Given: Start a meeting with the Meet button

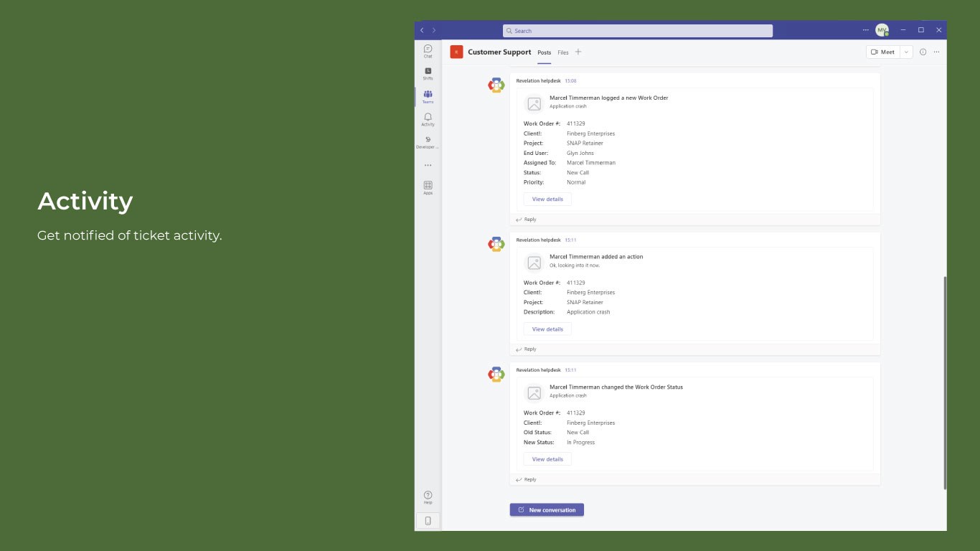Looking at the screenshot, I should click(x=883, y=52).
